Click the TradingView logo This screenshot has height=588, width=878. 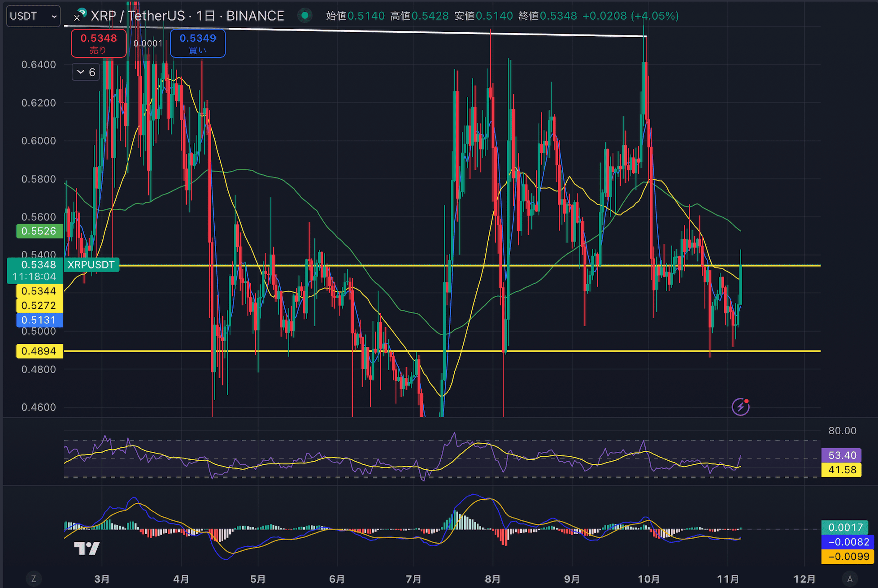click(x=87, y=548)
